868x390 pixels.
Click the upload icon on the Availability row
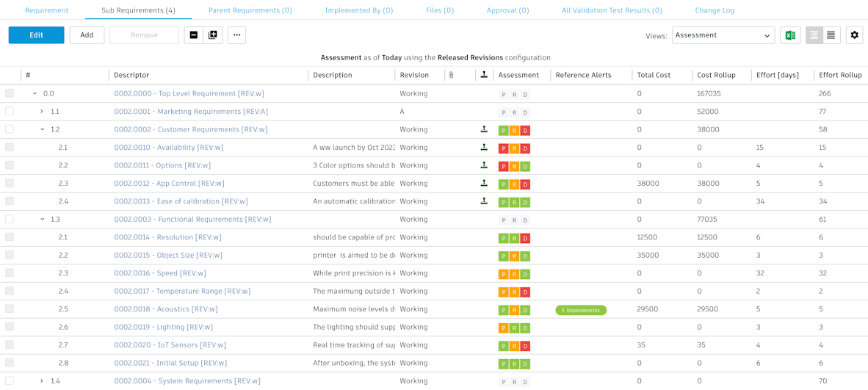[484, 147]
